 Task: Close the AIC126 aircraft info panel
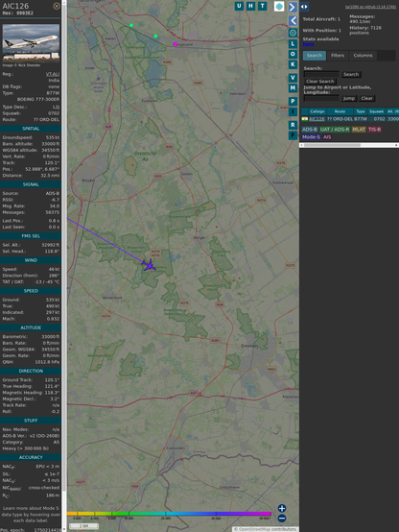pos(57,6)
